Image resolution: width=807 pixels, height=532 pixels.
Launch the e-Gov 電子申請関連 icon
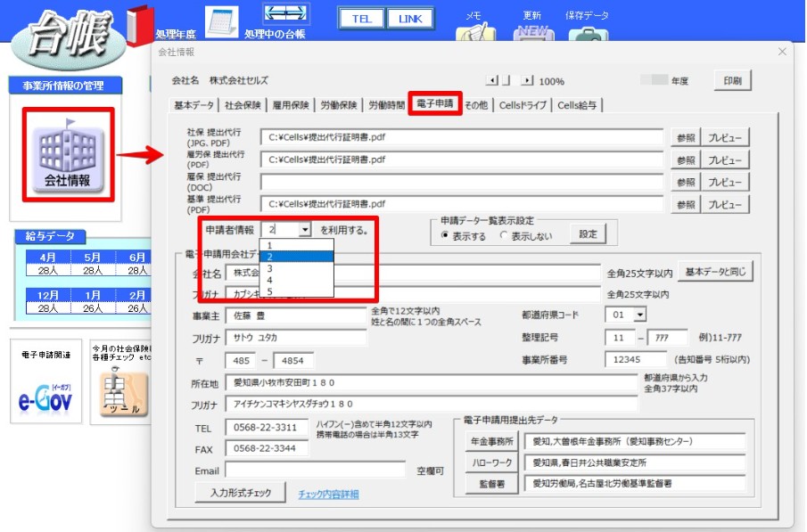[x=45, y=381]
